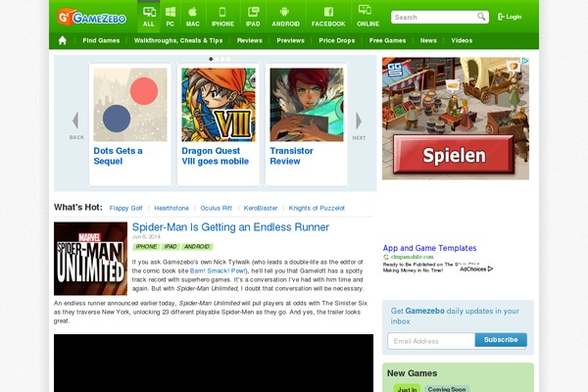Go to home via house icon

[63, 40]
